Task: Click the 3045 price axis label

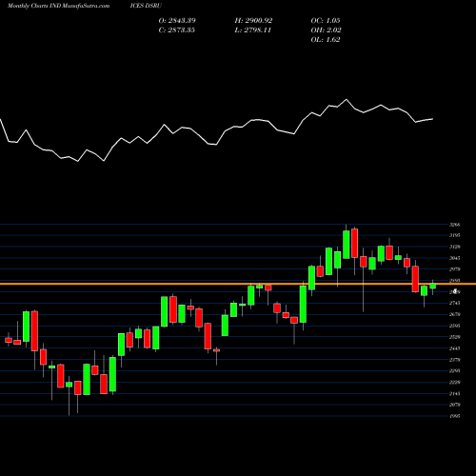Action: point(455,258)
